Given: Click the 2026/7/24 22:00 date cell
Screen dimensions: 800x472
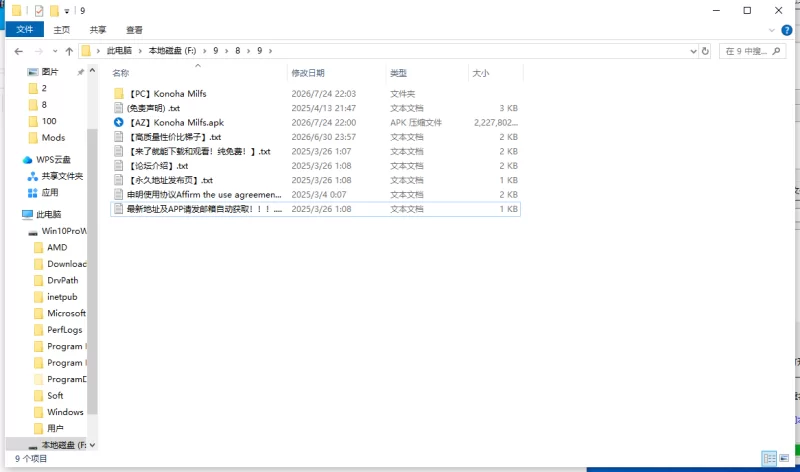Looking at the screenshot, I should (x=323, y=122).
